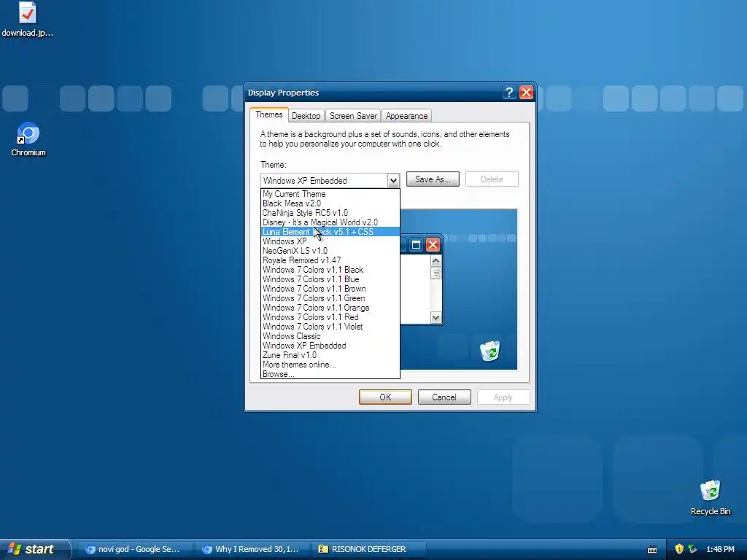Screen dimensions: 747x560
Task: Open the download.jp... desktop file icon
Action: [x=27, y=19]
